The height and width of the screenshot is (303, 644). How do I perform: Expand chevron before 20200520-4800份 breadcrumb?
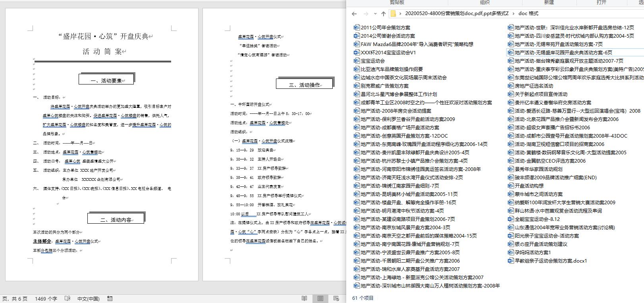point(401,13)
